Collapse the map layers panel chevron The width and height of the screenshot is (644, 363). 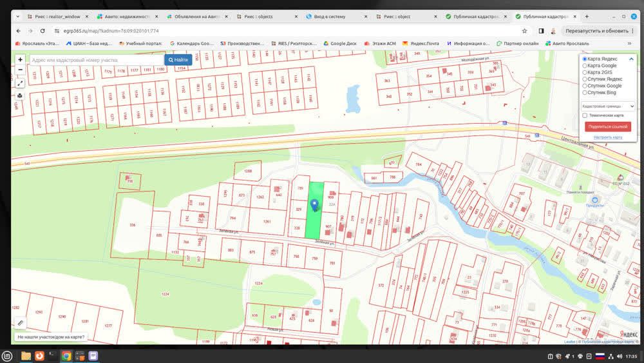point(632,59)
